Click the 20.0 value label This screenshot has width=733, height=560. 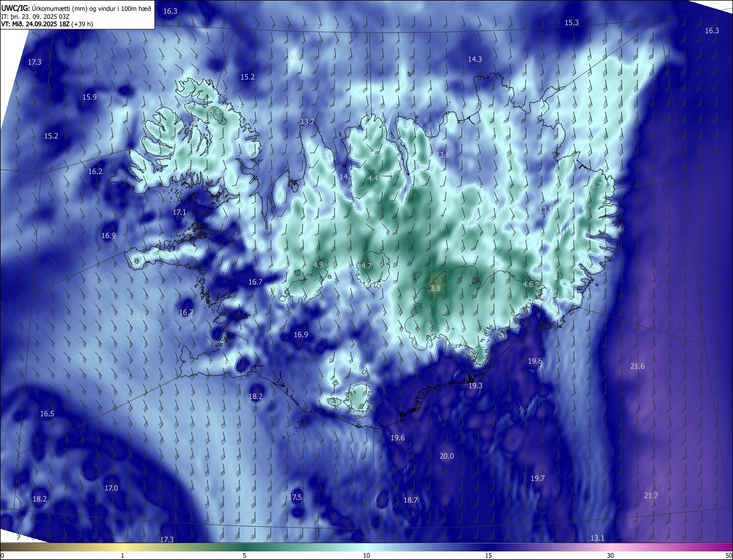coord(447,456)
